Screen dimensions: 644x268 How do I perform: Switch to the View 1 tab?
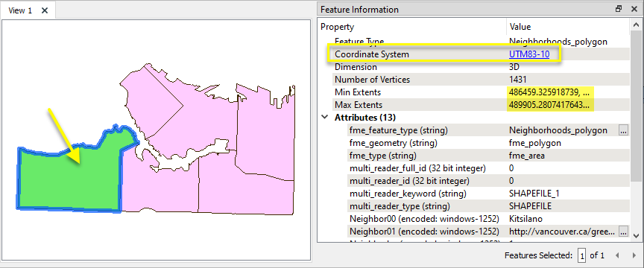(x=20, y=10)
